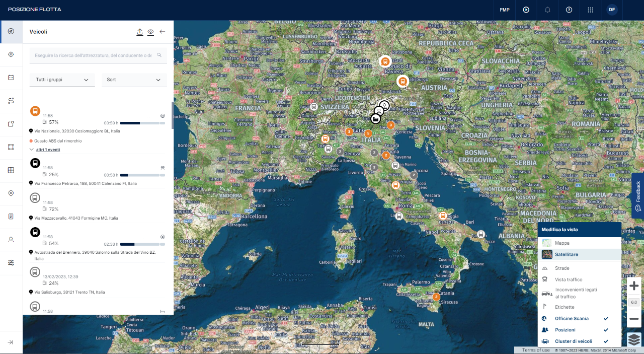
Task: Click the black truck marker north of Milano
Action: pyautogui.click(x=375, y=119)
